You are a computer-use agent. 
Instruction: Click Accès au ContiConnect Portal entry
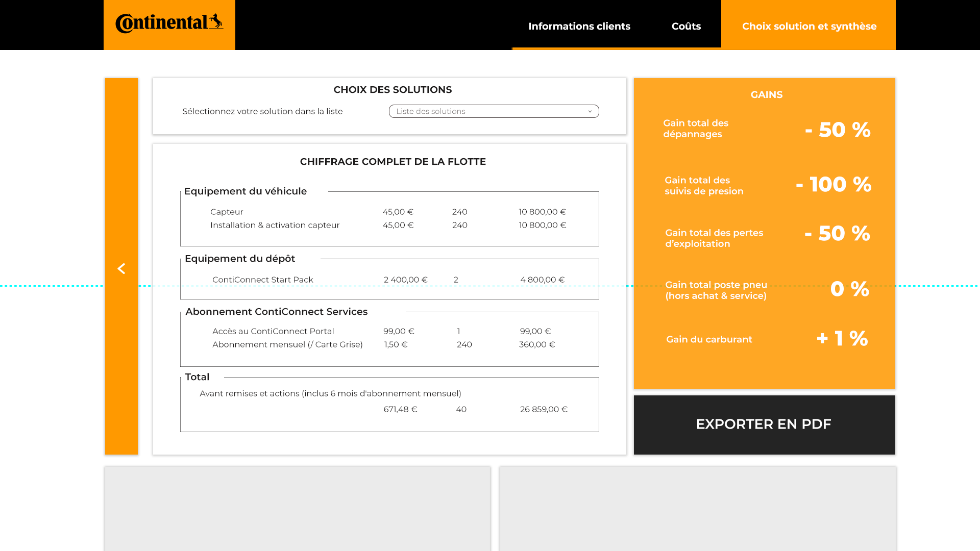click(x=273, y=331)
